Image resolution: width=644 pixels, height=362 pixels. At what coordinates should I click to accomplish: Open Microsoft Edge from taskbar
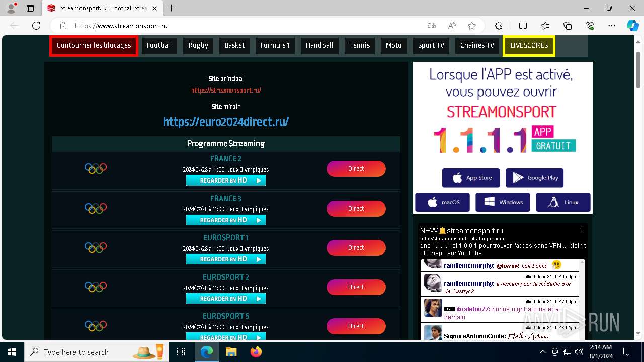[207, 352]
